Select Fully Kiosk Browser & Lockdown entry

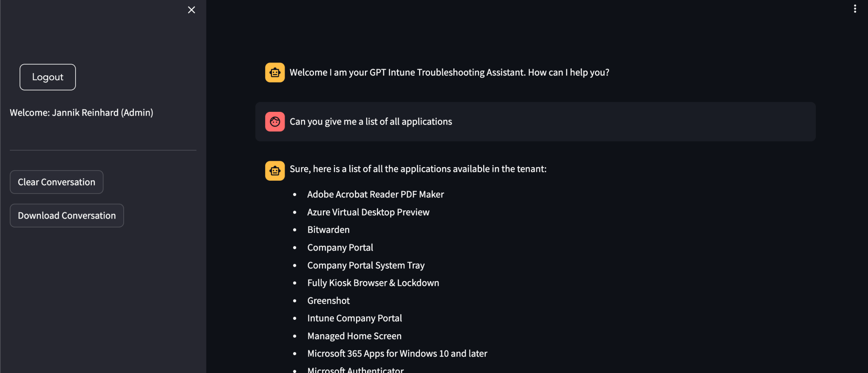[x=373, y=282]
